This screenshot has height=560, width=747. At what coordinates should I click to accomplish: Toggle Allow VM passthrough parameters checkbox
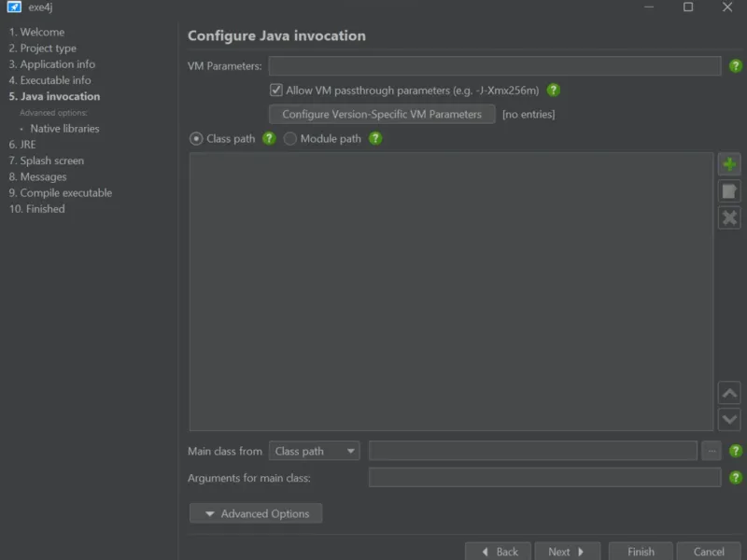[275, 90]
